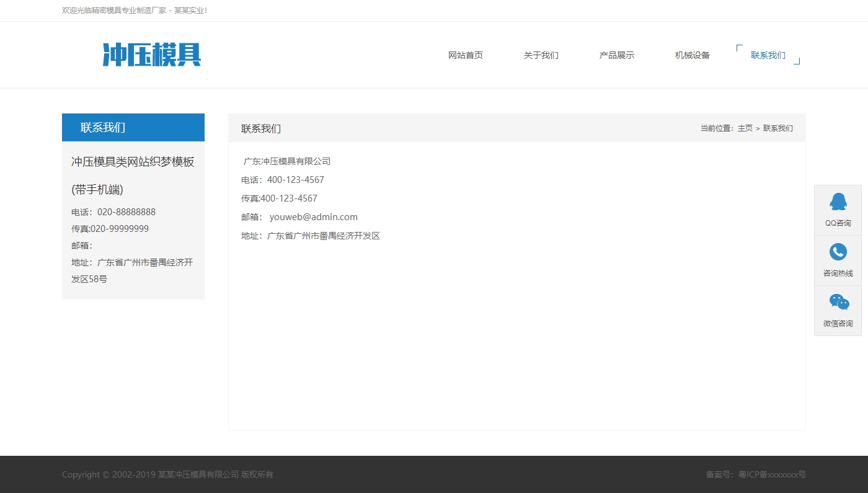Click 联系我们 breadcrumb link

[777, 128]
